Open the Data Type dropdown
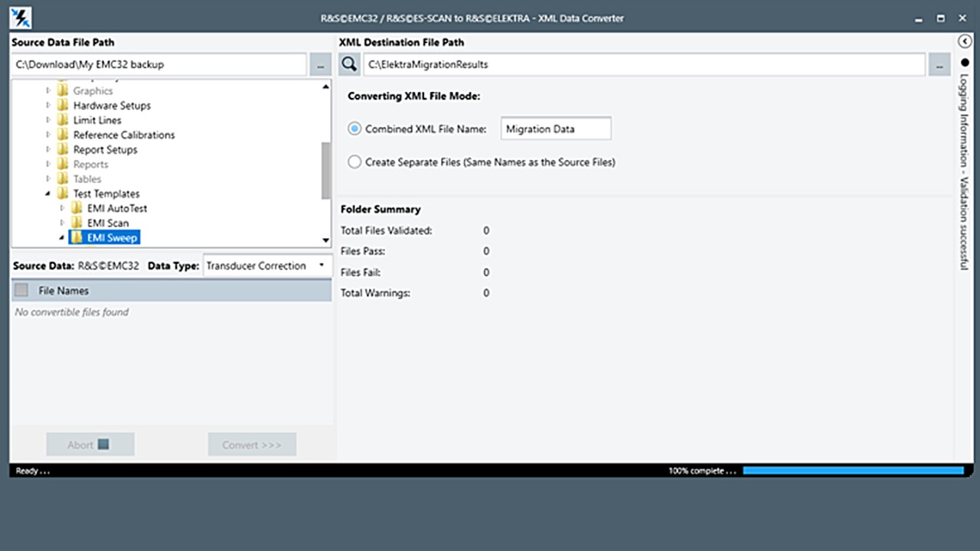The image size is (980, 551). [x=266, y=266]
